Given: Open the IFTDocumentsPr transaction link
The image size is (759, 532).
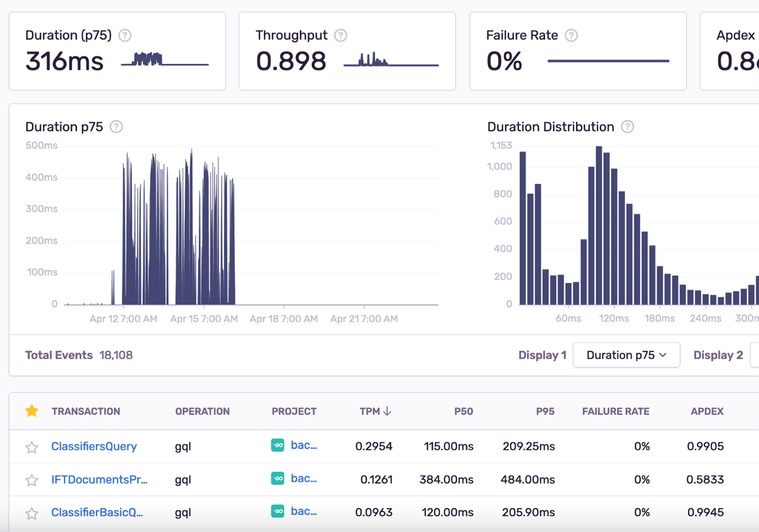Looking at the screenshot, I should (x=99, y=479).
